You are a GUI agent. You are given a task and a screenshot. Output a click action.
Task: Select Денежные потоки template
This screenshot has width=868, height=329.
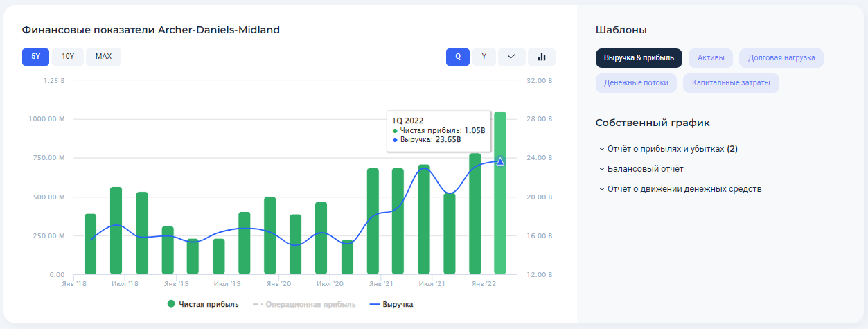click(x=636, y=83)
